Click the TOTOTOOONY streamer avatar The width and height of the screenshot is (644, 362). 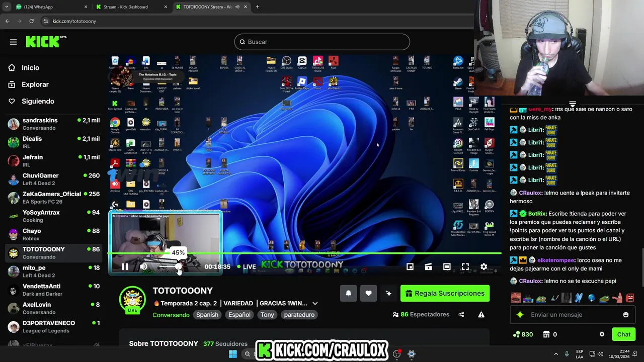point(132,300)
